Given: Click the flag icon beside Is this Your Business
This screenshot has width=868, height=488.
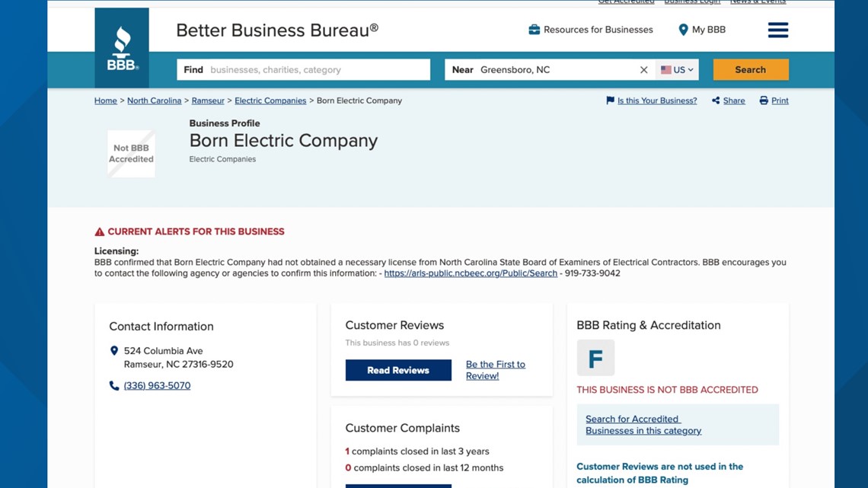Looking at the screenshot, I should [x=610, y=100].
